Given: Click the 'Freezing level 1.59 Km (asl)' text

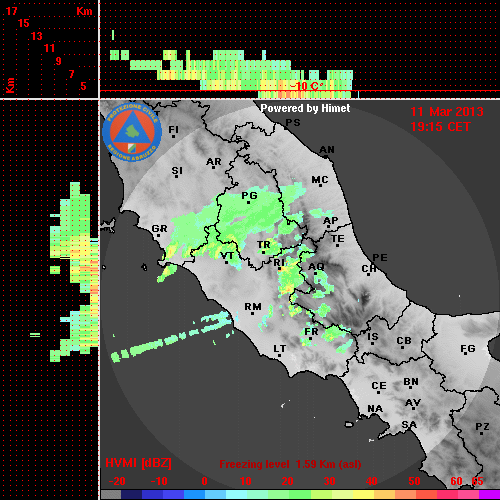Looking at the screenshot, I should [290, 464].
